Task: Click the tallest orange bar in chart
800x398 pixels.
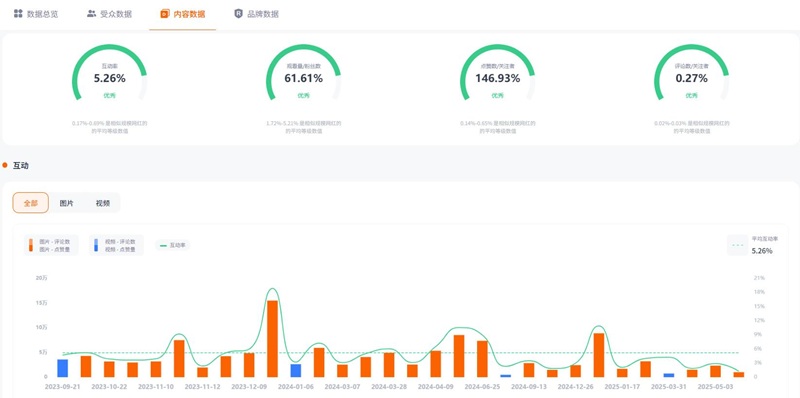Action: coord(272,339)
